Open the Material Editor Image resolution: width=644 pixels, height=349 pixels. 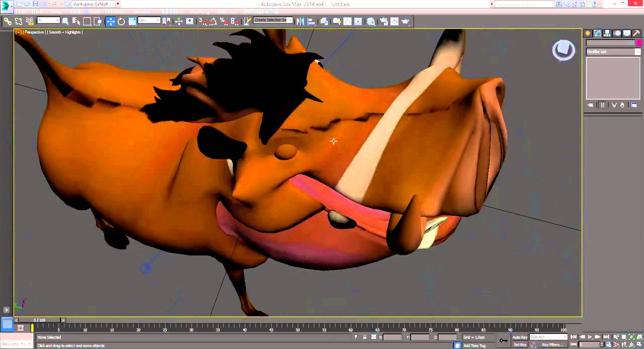(371, 21)
